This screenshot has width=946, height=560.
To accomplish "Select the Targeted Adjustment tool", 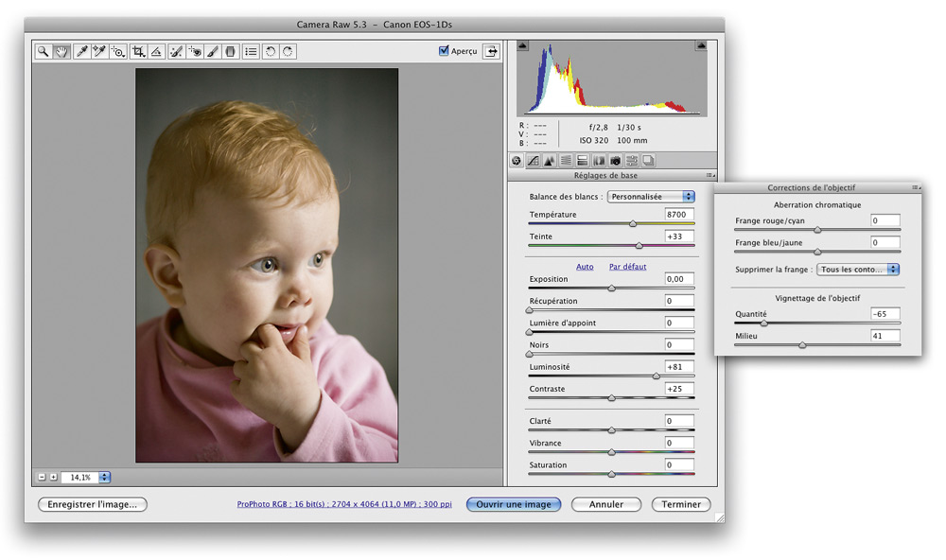I will (118, 52).
